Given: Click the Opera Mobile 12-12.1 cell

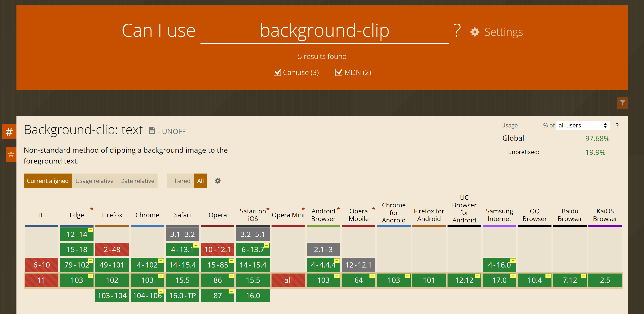Looking at the screenshot, I should coord(358,265).
